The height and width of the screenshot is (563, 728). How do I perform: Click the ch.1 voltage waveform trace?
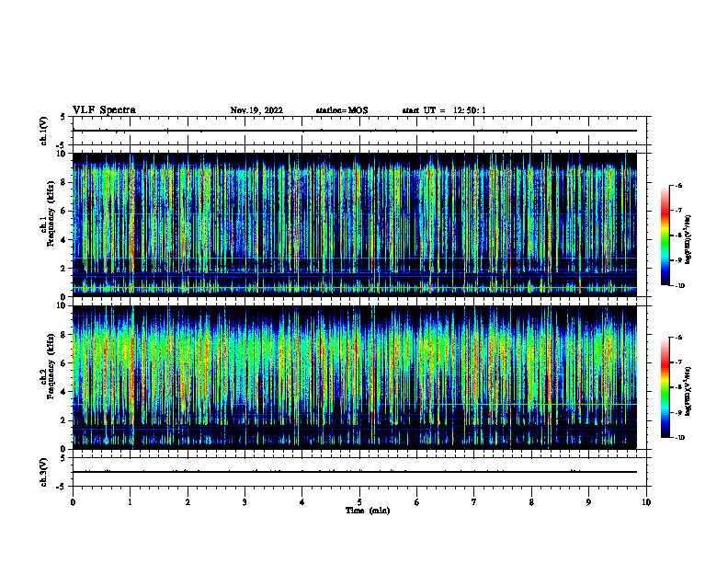pyautogui.click(x=355, y=131)
